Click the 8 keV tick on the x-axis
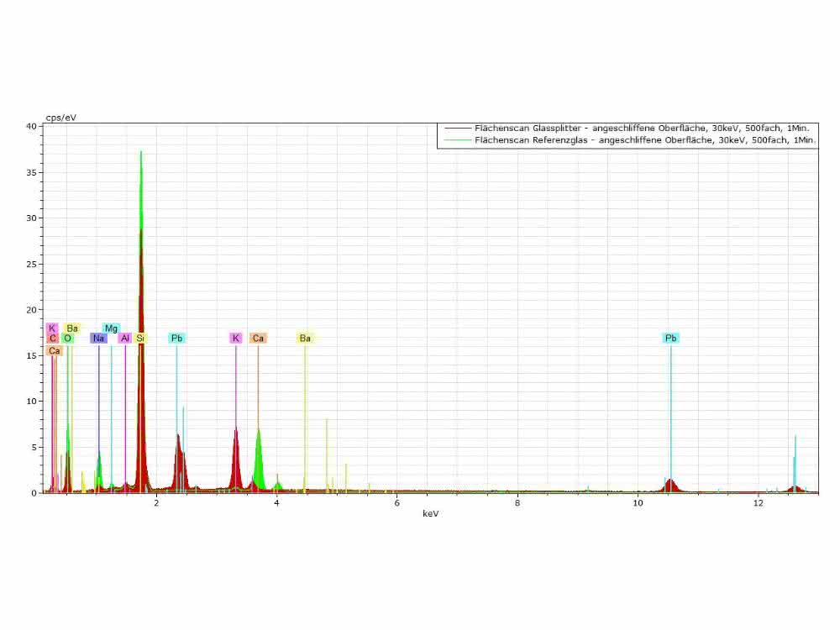The height and width of the screenshot is (630, 840). pos(517,502)
